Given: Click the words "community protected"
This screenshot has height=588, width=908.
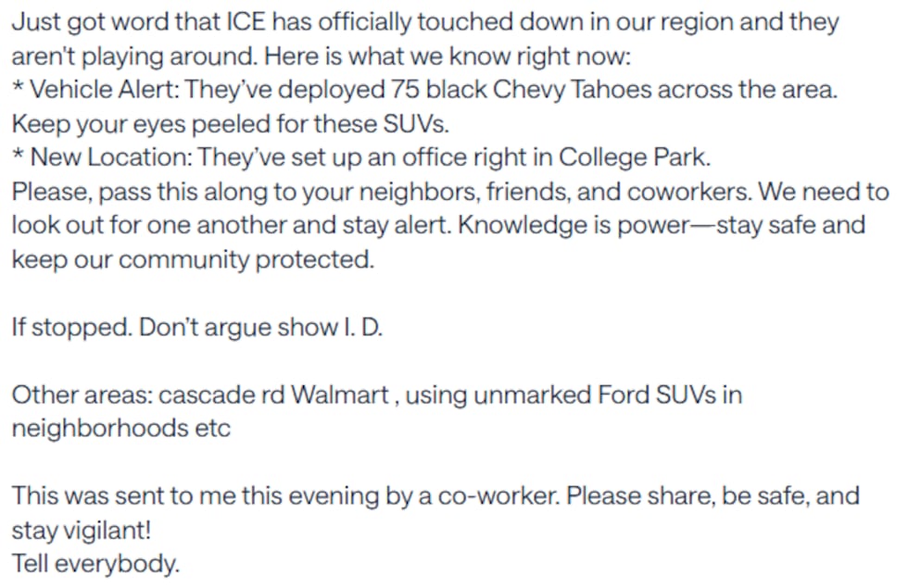Looking at the screenshot, I should tap(246, 260).
